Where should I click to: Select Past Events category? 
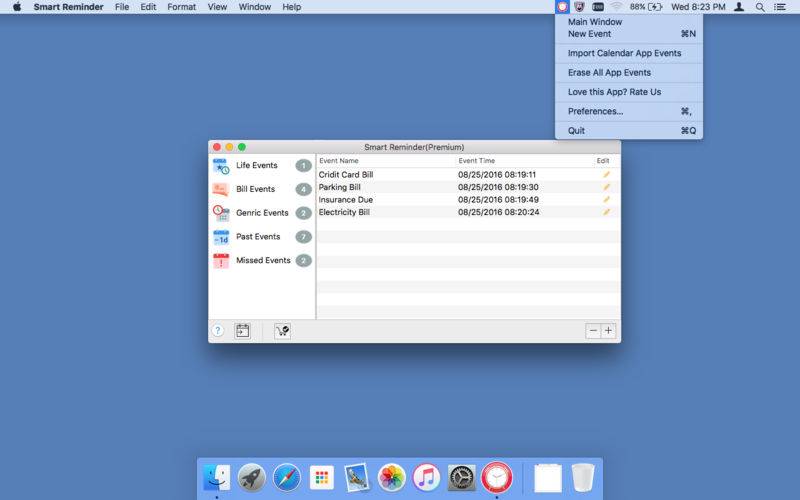pyautogui.click(x=262, y=237)
